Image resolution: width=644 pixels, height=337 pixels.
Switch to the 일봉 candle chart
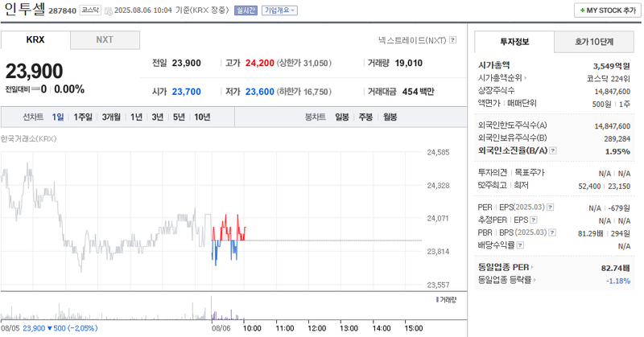coord(341,117)
